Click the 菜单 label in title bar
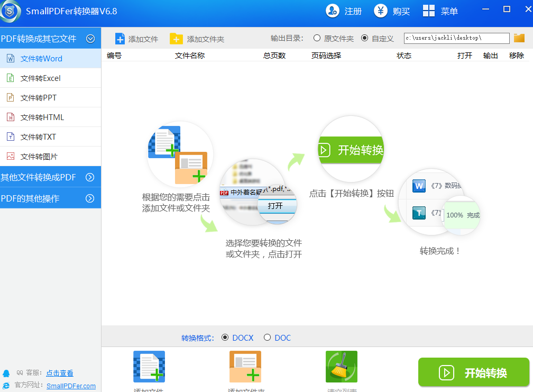533x392 pixels. click(449, 11)
